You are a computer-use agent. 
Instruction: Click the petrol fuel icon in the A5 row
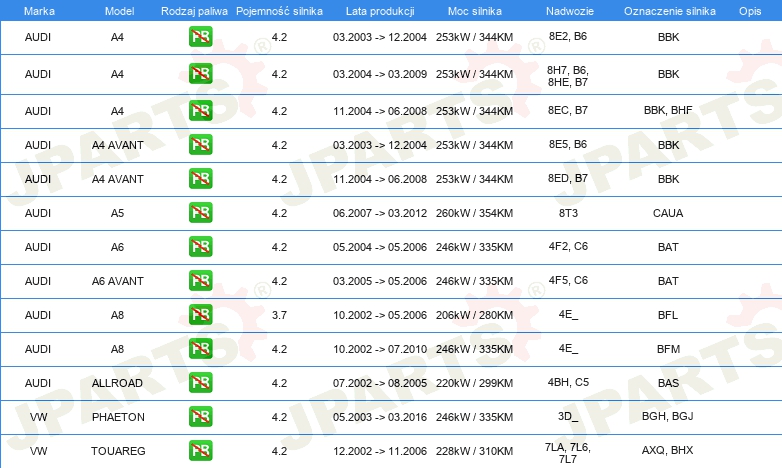click(200, 213)
